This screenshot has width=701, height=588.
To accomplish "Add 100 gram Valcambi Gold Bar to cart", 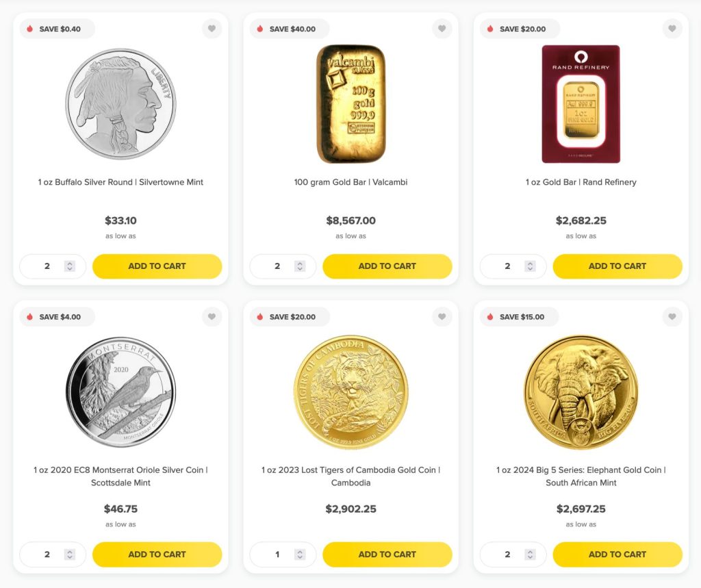I will coord(387,266).
